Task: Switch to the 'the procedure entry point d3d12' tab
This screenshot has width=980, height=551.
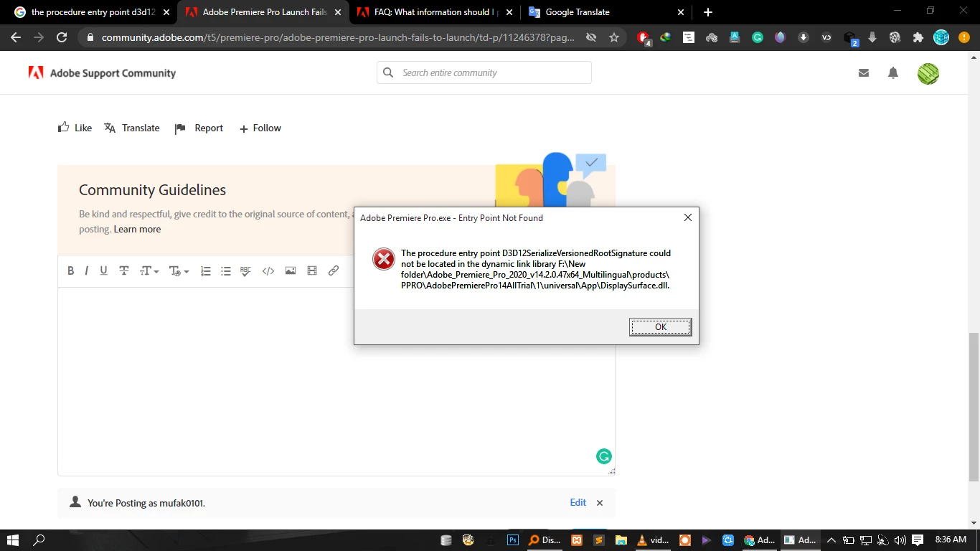Action: pos(92,12)
